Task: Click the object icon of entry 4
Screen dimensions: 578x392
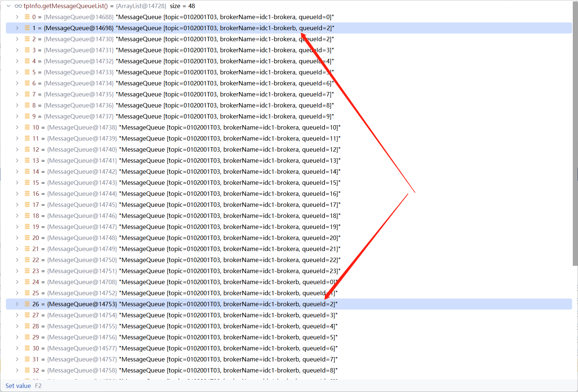Action: pyautogui.click(x=27, y=61)
